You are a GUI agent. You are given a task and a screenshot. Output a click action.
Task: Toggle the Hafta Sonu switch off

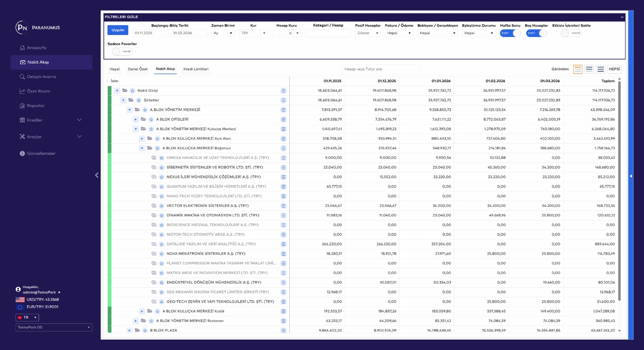tap(510, 33)
